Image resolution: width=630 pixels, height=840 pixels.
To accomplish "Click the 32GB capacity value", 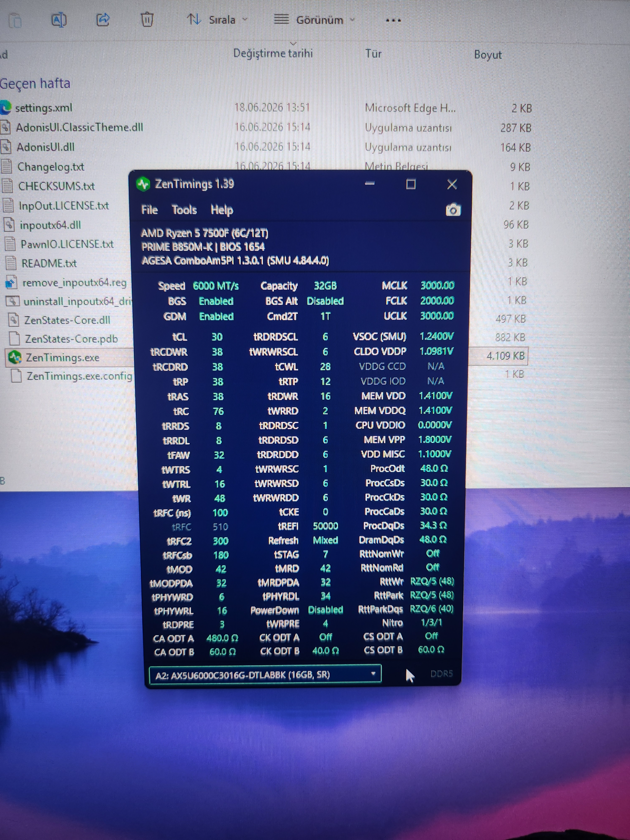I will pos(325,286).
